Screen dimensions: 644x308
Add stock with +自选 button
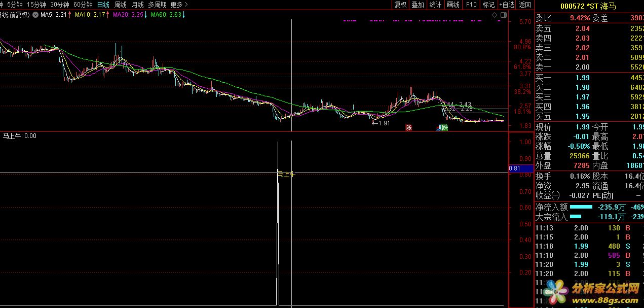pos(507,5)
